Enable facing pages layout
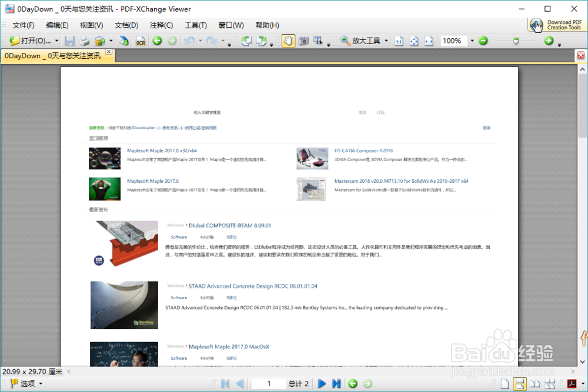Image resolution: width=588 pixels, height=392 pixels. 534,383
